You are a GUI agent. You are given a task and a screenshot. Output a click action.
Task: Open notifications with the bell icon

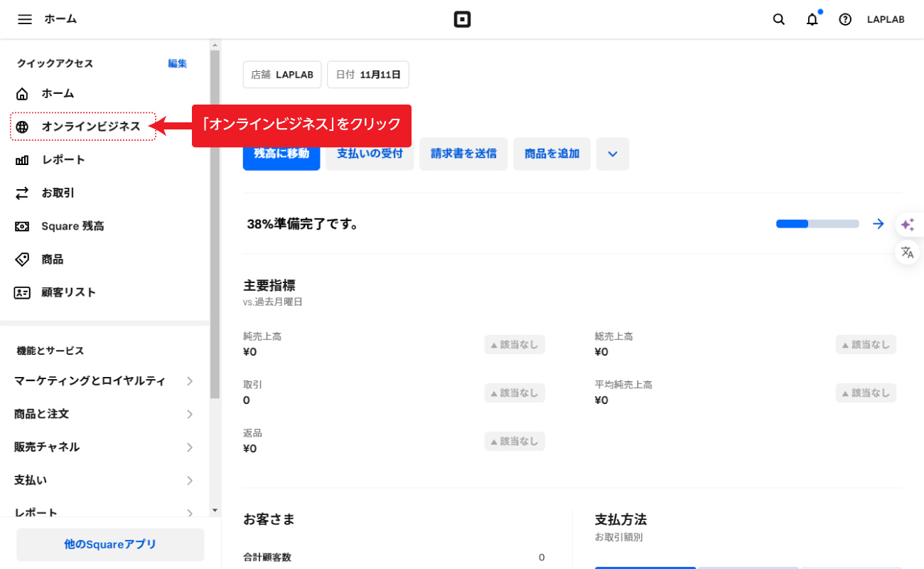[x=812, y=19]
